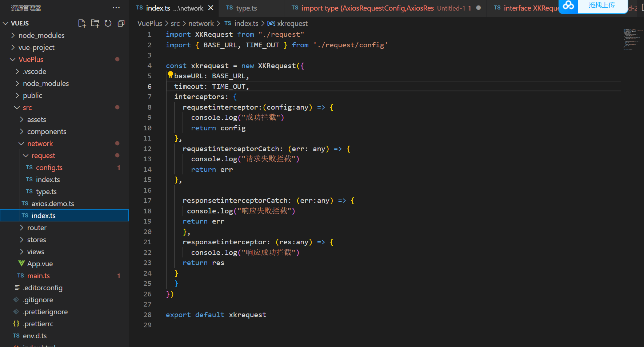The width and height of the screenshot is (644, 347).
Task: Expand the router folder
Action: [37, 228]
